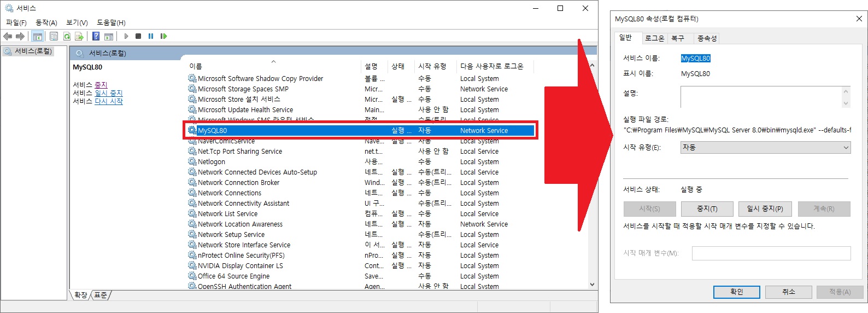Click gear icon of Microsoft Storage Spaces SMP
Viewport: 868px width, 313px height.
point(192,89)
